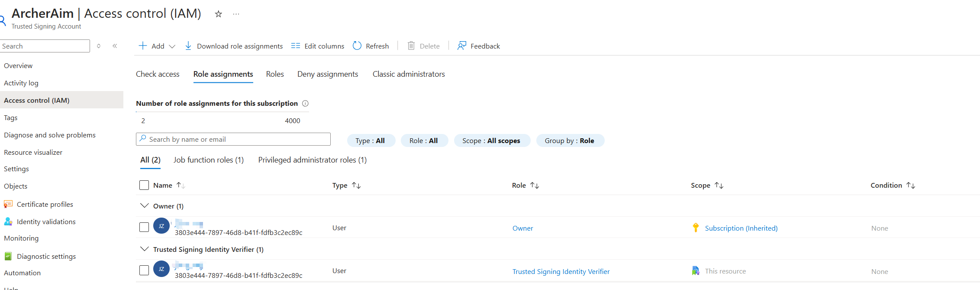The image size is (980, 290).
Task: Collapse the sidebar with double chevron icon
Action: point(115,46)
